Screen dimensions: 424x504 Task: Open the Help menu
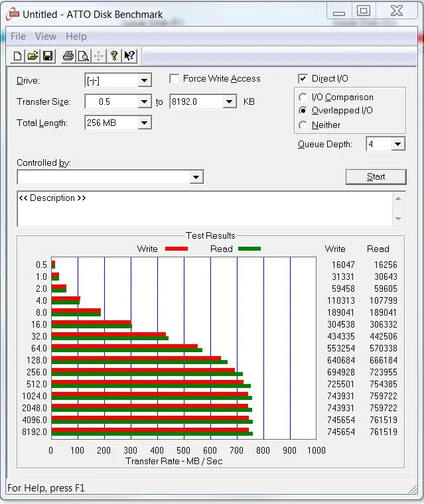point(76,36)
